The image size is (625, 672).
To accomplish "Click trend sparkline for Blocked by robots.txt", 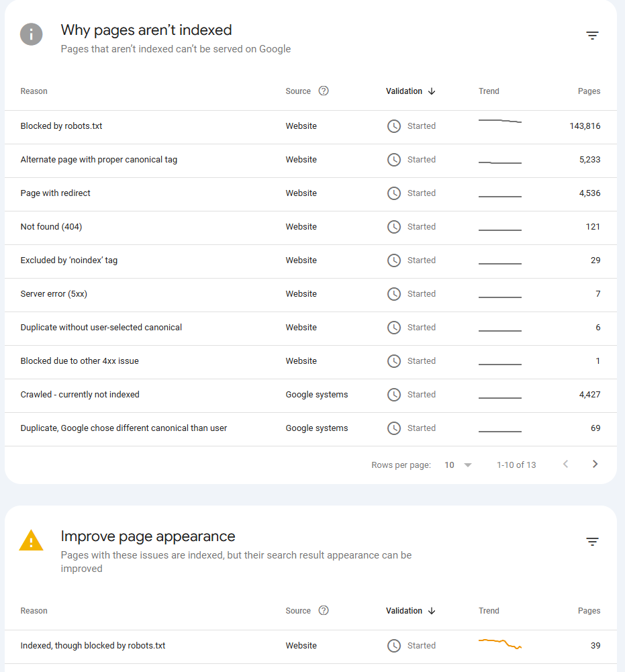I will click(x=500, y=122).
